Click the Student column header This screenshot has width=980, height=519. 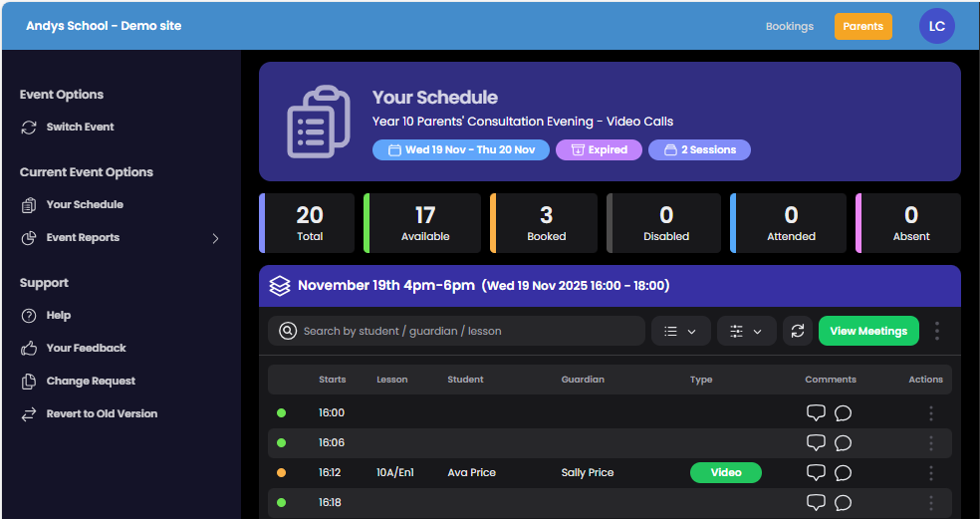point(466,380)
